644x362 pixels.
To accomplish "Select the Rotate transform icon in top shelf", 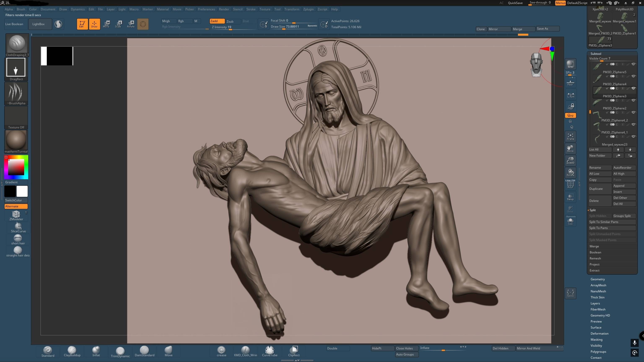I will point(131,24).
